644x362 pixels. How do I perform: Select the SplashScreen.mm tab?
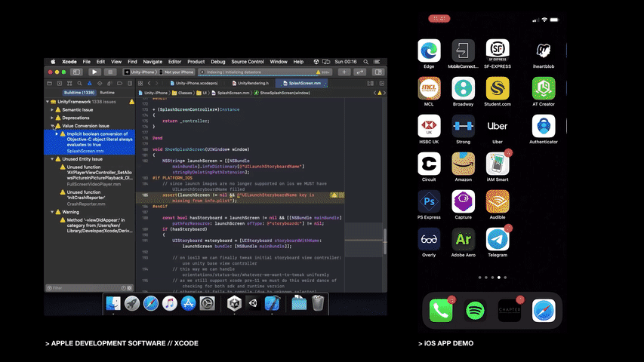click(301, 83)
